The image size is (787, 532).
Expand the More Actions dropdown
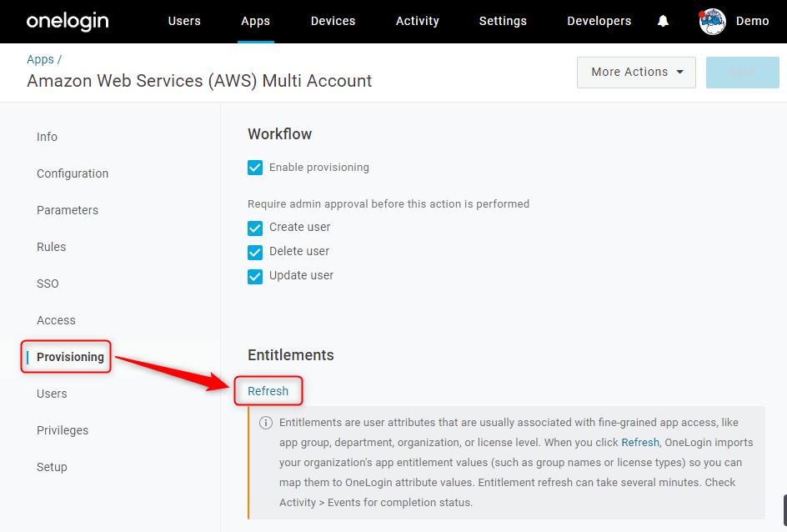[636, 73]
